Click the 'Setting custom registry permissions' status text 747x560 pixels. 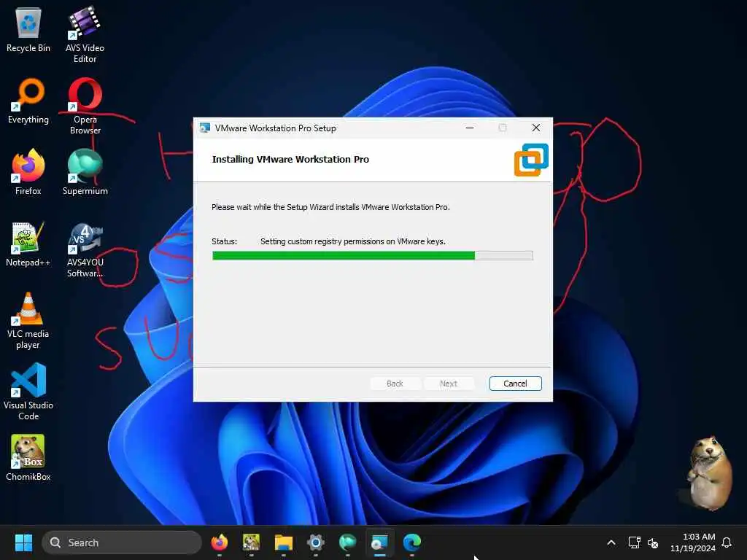[353, 241]
